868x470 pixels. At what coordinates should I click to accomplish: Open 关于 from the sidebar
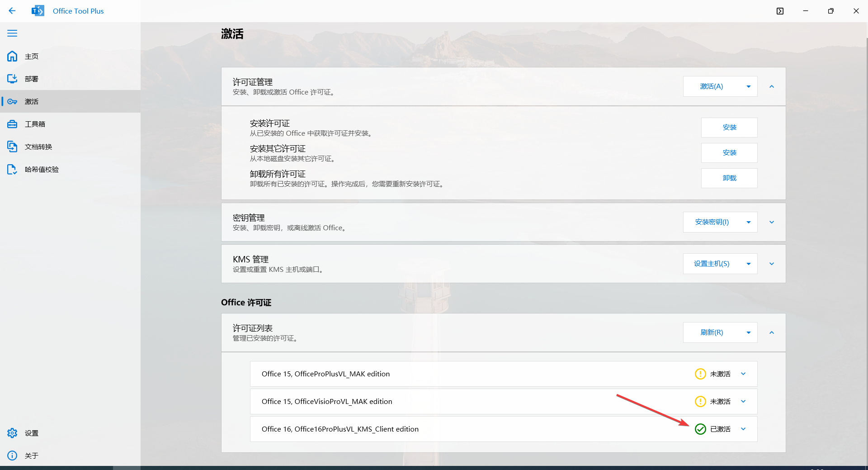70,456
